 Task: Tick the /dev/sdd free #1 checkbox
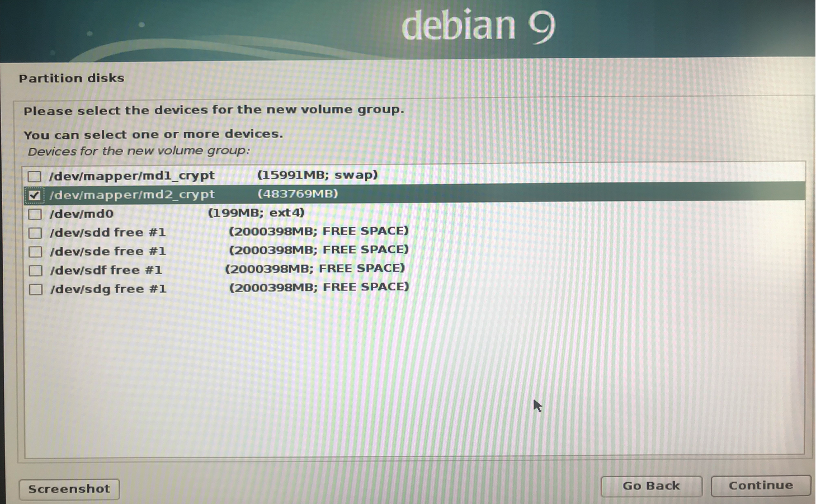click(x=35, y=233)
